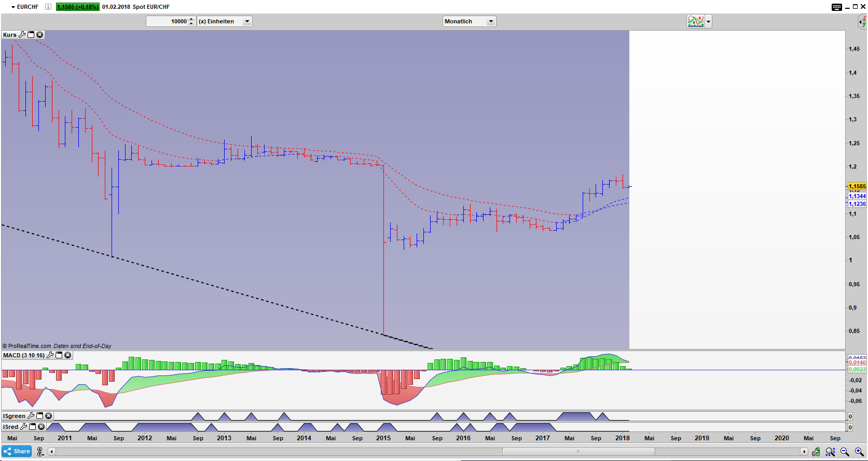
Task: Open the Kurs panel wrench settings
Action: coord(22,35)
